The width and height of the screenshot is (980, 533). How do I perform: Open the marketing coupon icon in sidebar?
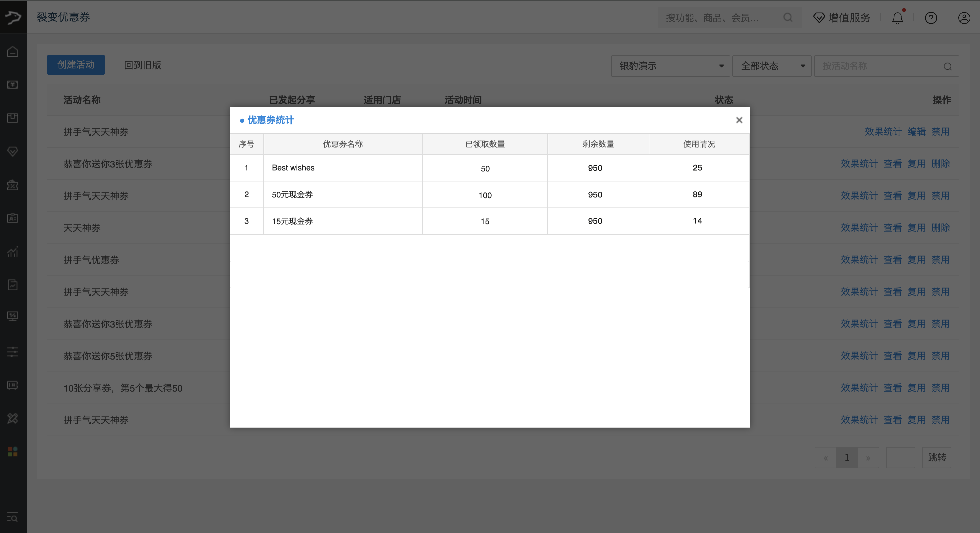[13, 185]
